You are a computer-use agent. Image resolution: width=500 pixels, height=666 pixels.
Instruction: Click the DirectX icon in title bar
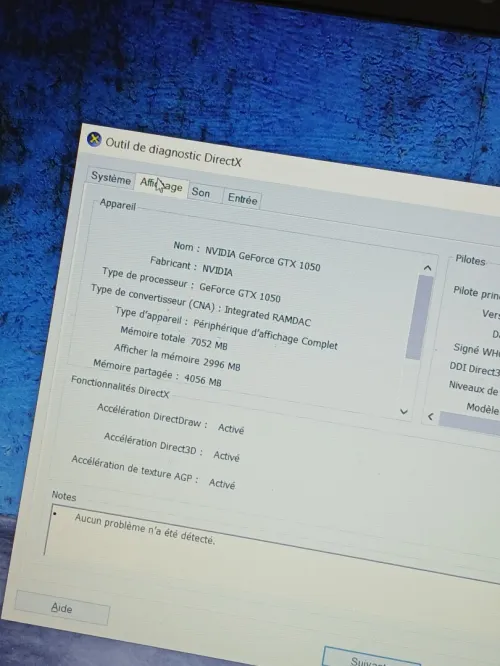point(94,139)
